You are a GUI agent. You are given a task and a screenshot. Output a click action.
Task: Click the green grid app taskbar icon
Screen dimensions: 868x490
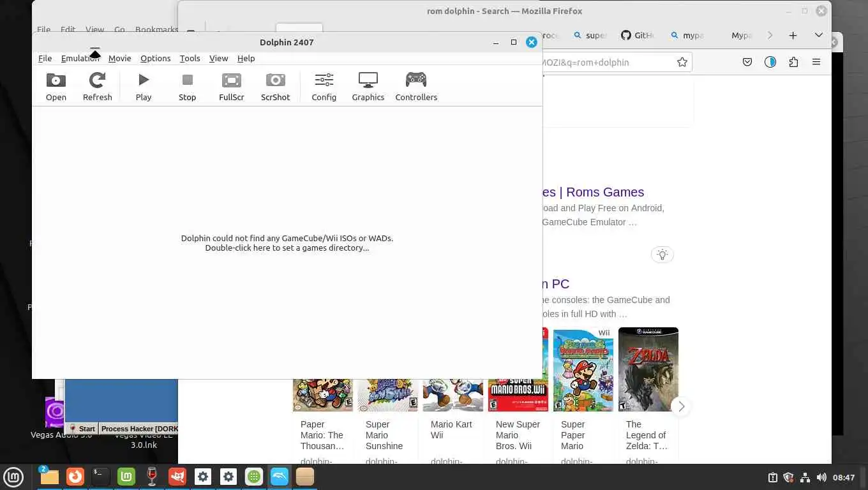254,477
